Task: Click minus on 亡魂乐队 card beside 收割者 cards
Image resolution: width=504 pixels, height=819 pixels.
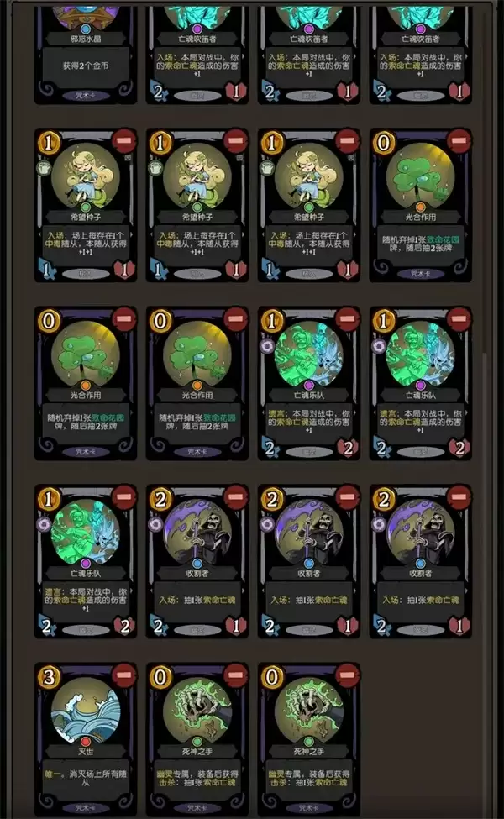Action: [123, 496]
